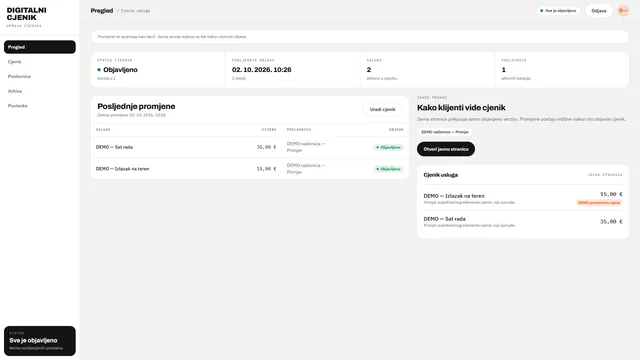Click the date '02. 10. 2026. 10:26'

point(262,70)
